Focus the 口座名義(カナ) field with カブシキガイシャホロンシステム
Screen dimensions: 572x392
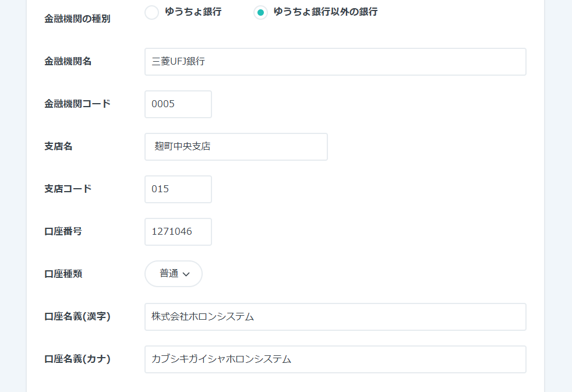[335, 359]
